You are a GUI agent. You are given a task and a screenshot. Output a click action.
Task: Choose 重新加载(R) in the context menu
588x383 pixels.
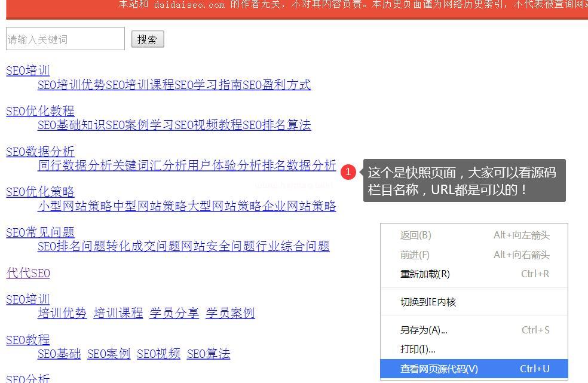tap(424, 274)
